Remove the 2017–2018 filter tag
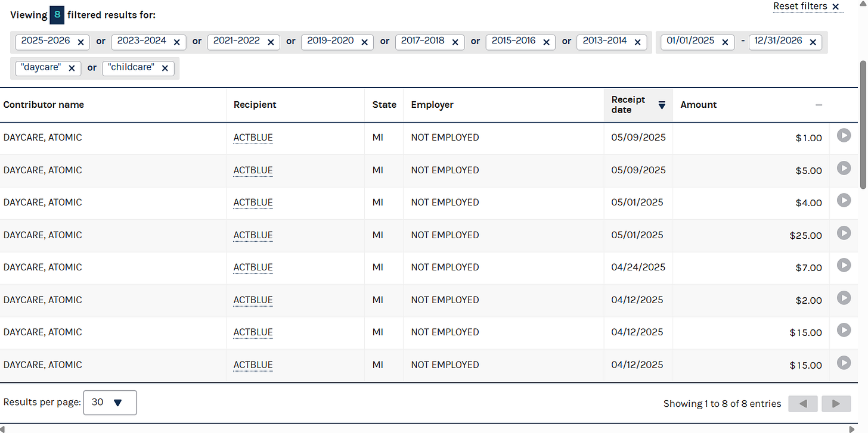Viewport: 868px width, 433px height. [x=455, y=42]
